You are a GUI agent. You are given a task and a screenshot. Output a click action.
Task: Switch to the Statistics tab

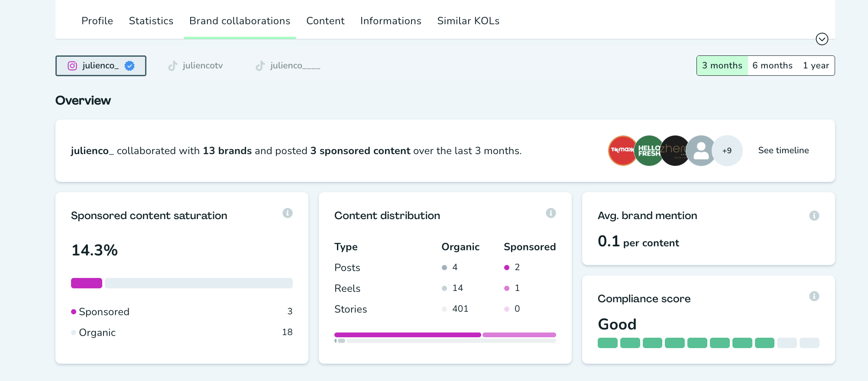click(x=151, y=21)
